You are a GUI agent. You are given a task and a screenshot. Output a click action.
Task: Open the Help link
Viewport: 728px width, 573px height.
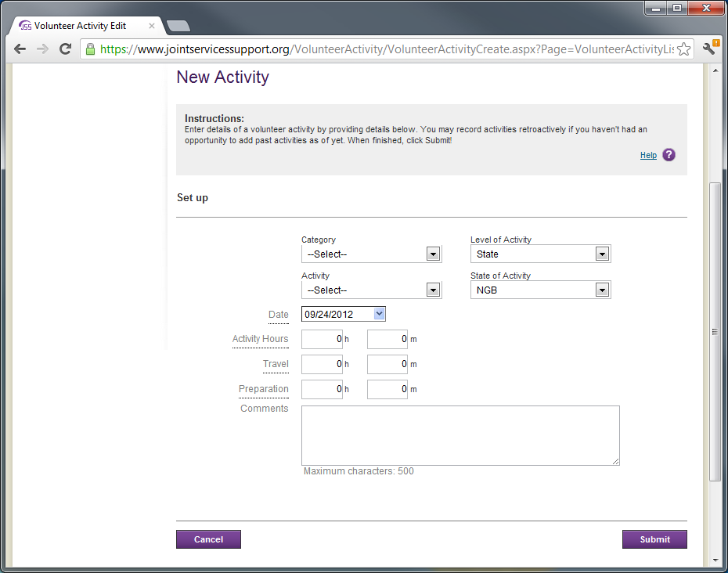pyautogui.click(x=648, y=155)
